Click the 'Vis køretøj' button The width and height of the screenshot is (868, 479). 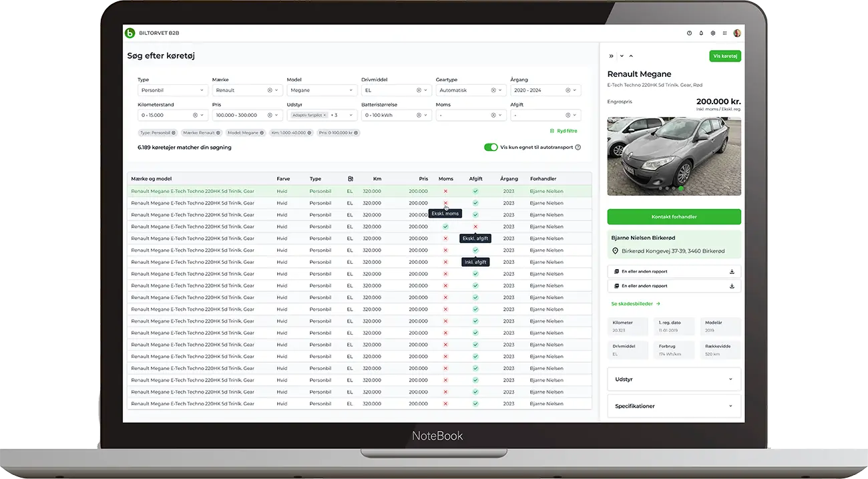point(725,56)
